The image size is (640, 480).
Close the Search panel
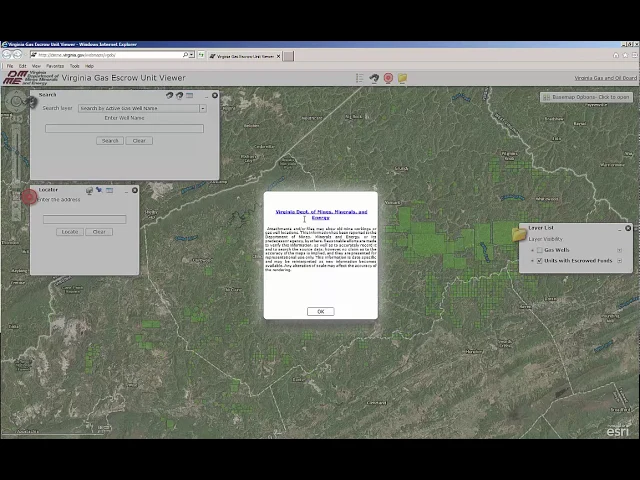pos(214,95)
